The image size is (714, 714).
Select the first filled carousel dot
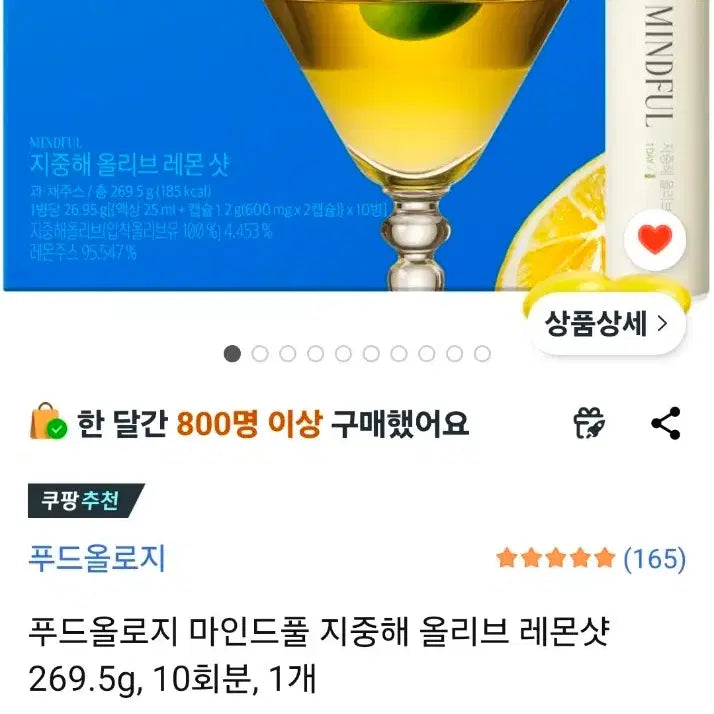tap(232, 354)
